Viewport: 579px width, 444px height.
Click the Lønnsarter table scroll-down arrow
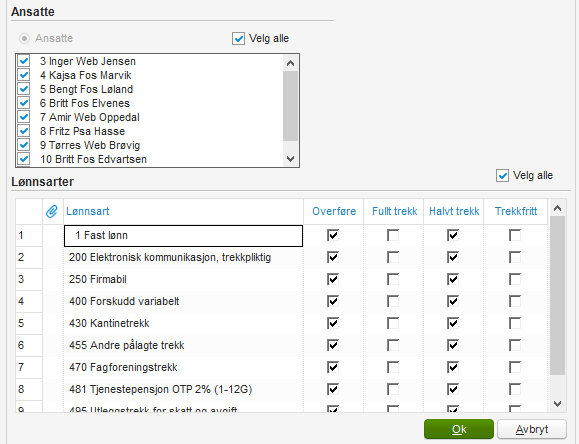[x=558, y=404]
